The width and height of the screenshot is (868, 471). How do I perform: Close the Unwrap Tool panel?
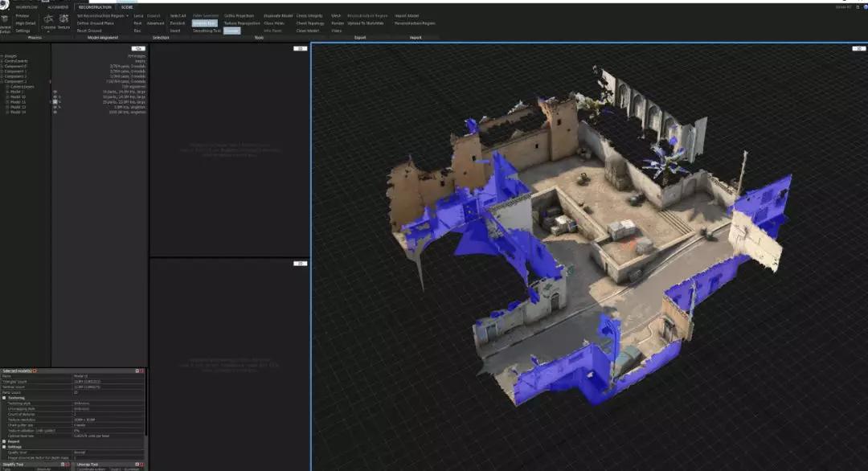(x=143, y=464)
